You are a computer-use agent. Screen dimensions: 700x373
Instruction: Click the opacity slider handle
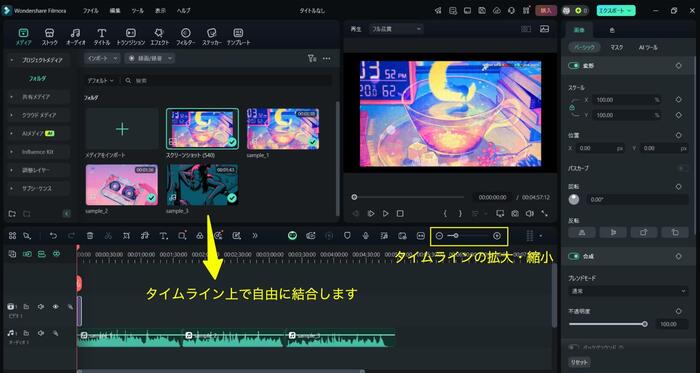click(x=645, y=324)
